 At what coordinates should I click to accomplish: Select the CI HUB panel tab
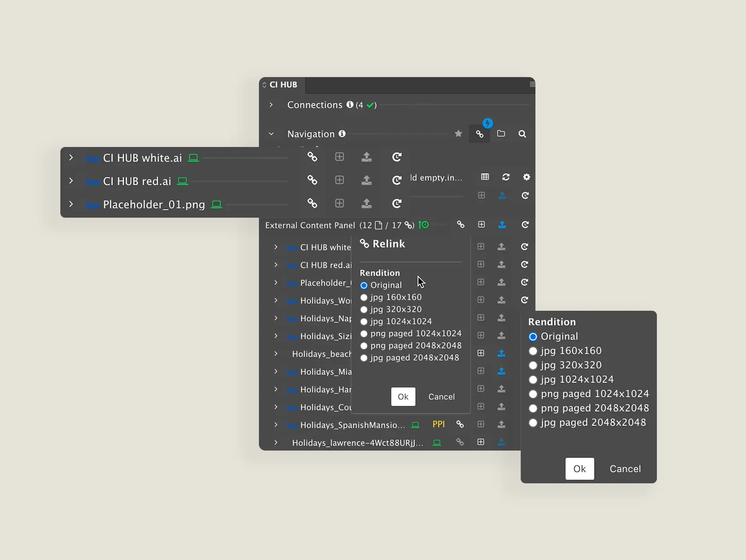282,85
